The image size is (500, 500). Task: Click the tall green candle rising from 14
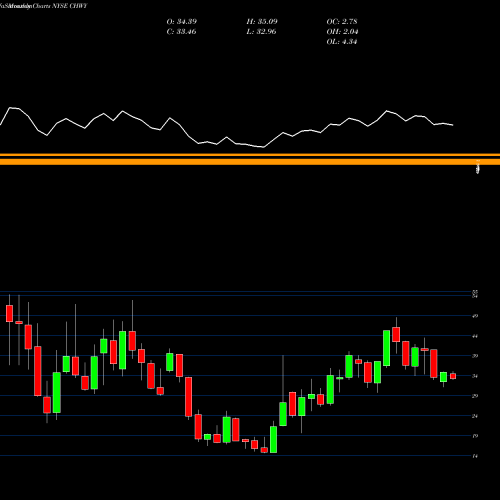[x=273, y=439]
